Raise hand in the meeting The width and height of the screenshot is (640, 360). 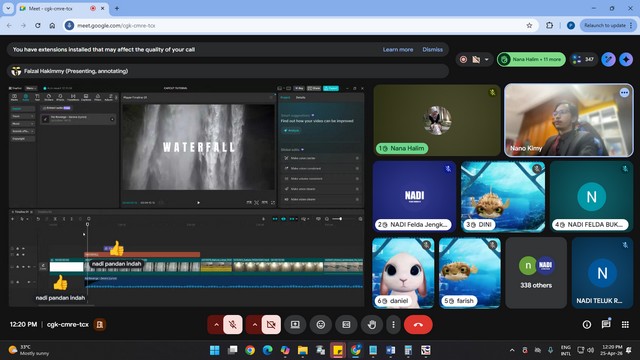[372, 324]
